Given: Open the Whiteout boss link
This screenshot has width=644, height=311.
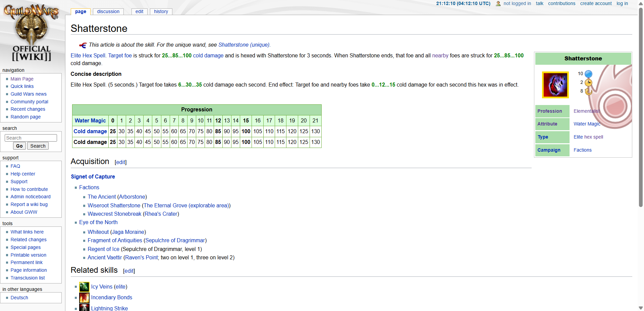Looking at the screenshot, I should [98, 232].
